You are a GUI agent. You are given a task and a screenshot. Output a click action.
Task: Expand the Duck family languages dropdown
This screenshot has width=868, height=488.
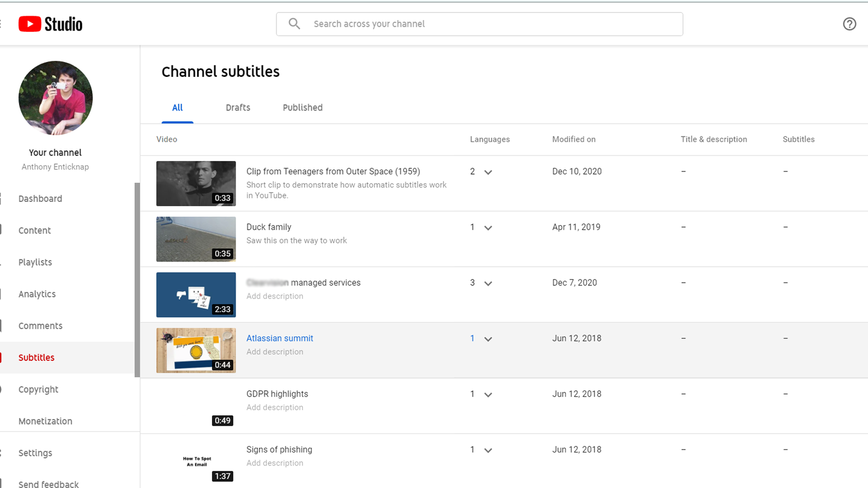point(488,228)
